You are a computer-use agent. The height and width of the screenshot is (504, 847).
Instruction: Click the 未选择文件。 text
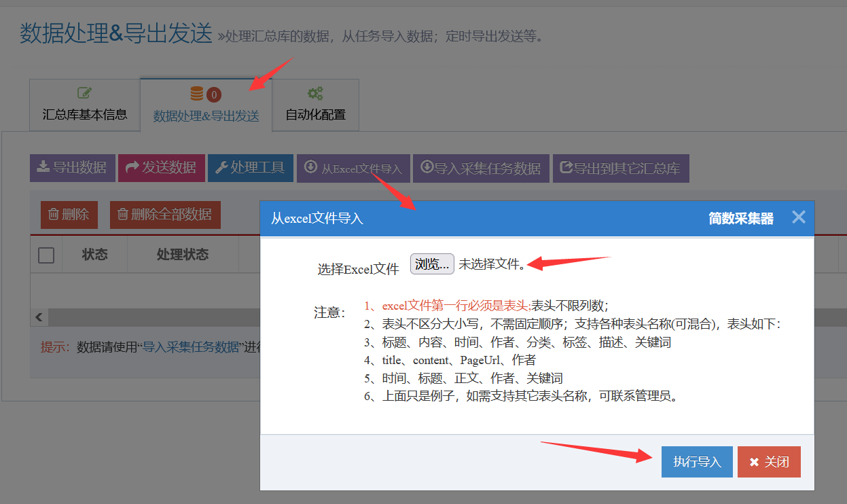tap(492, 264)
